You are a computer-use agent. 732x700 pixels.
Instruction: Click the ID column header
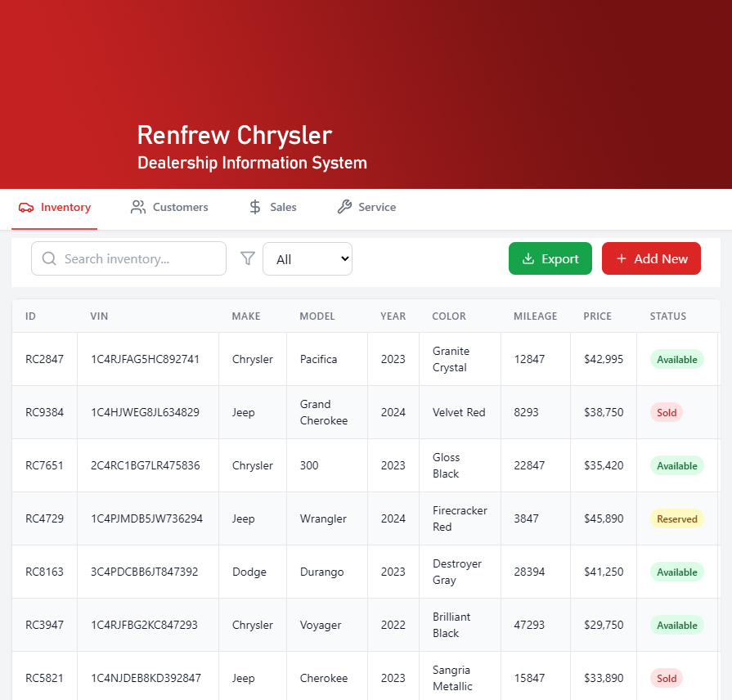coord(30,316)
